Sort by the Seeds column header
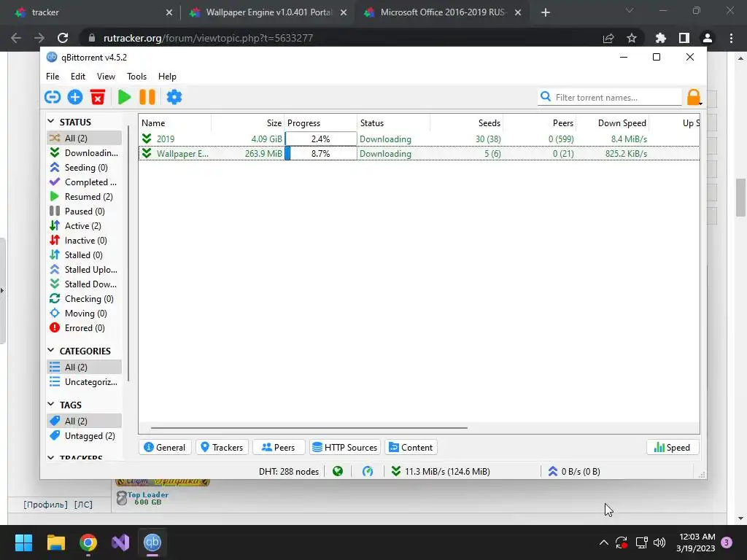Viewport: 747px width, 560px height. [x=467, y=122]
